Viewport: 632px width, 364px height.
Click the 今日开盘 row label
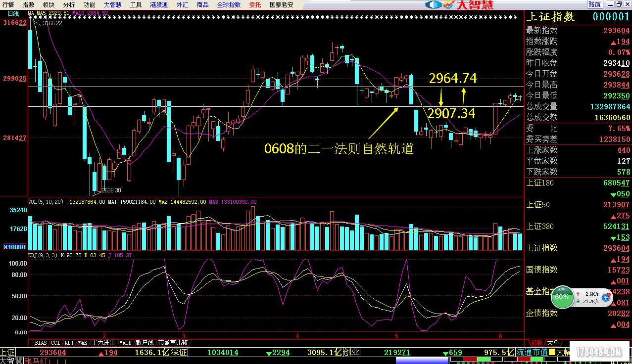tap(541, 74)
